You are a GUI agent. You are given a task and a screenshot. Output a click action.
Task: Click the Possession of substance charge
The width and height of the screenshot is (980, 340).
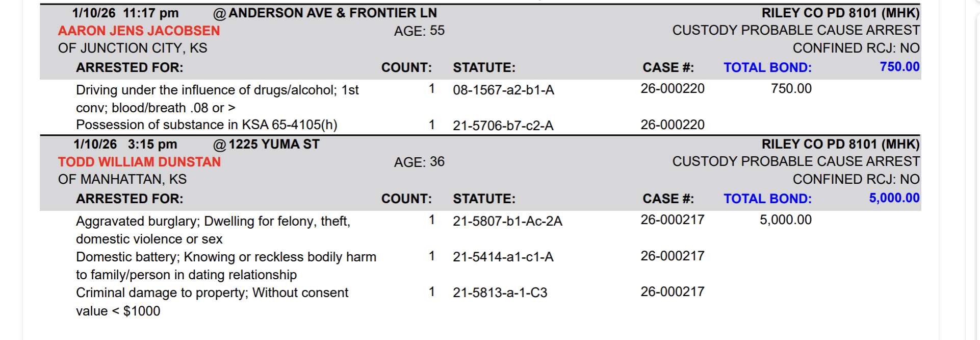pos(207,125)
